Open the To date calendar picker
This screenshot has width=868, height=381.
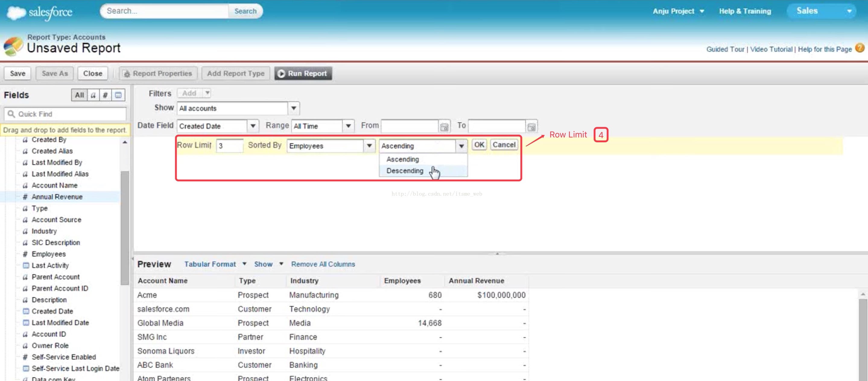531,127
